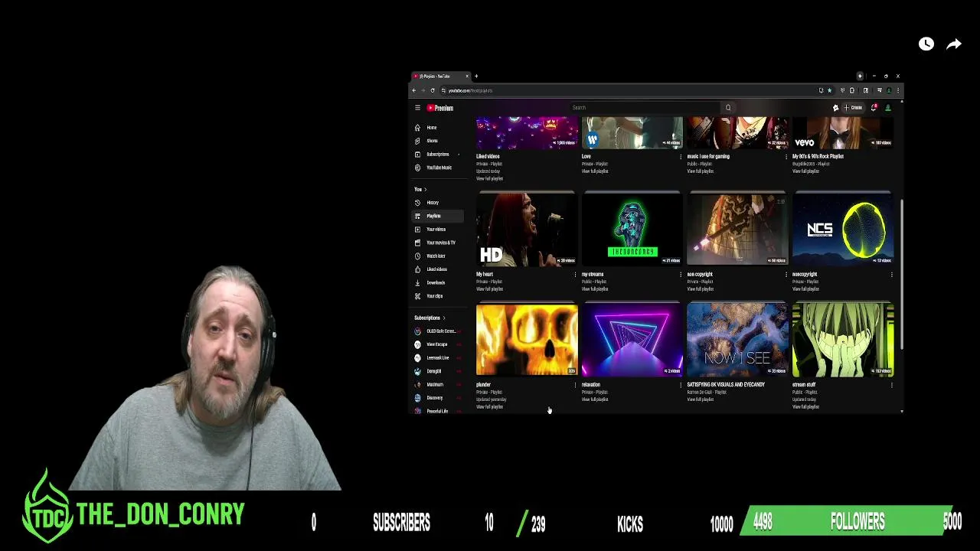Open the non copyright playlist thumbnail
The height and width of the screenshot is (551, 980).
[x=737, y=230]
